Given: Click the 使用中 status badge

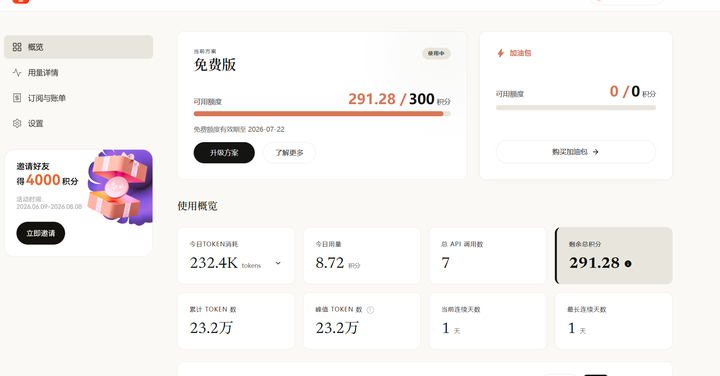Looking at the screenshot, I should pos(436,53).
